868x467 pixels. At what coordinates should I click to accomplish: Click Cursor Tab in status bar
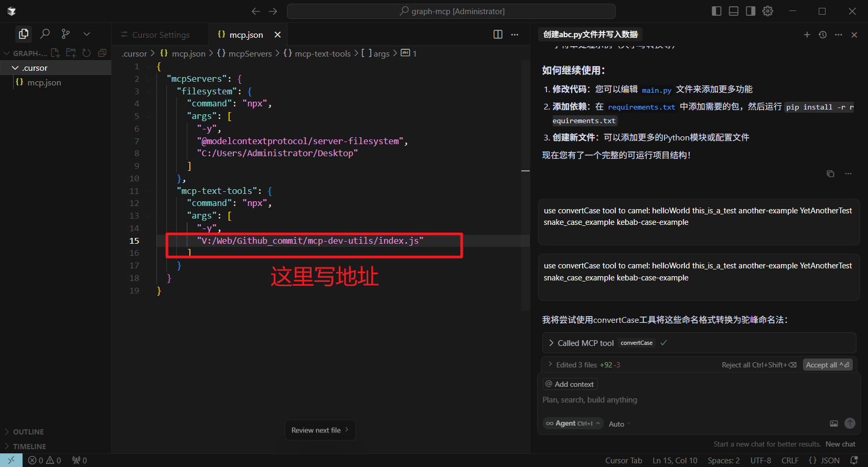[x=624, y=460]
